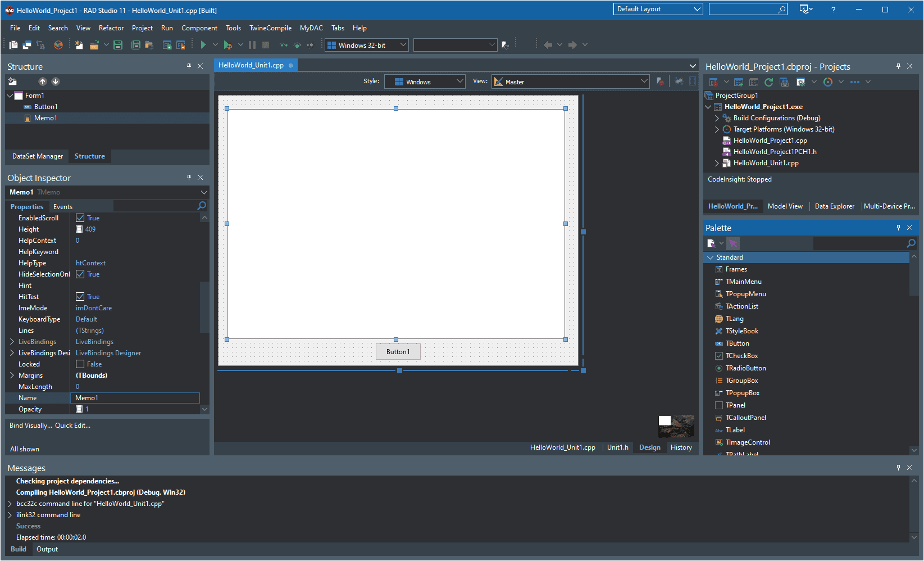Open the Default Layout dropdown
This screenshot has width=924, height=561.
pyautogui.click(x=658, y=9)
